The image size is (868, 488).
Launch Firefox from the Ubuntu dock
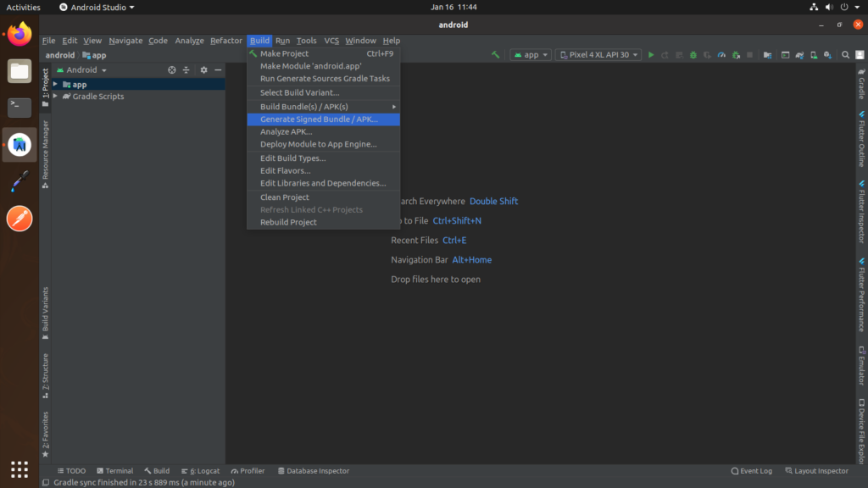click(x=19, y=34)
